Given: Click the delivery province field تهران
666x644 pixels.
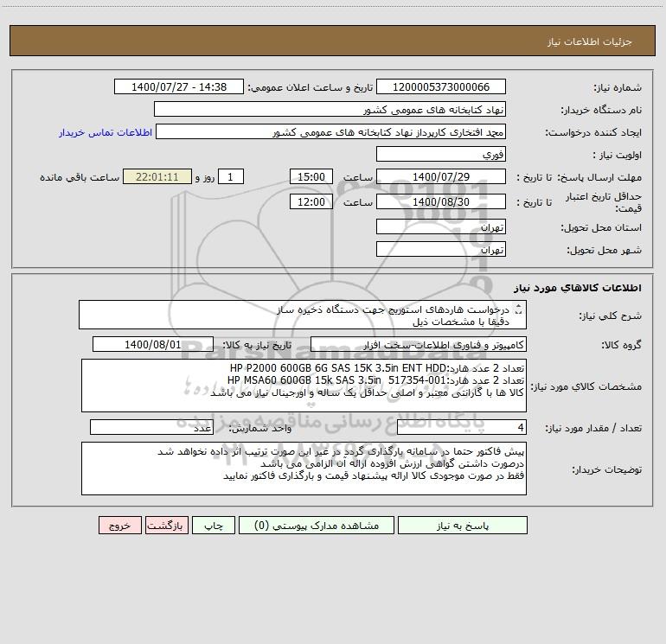Looking at the screenshot, I should point(441,226).
